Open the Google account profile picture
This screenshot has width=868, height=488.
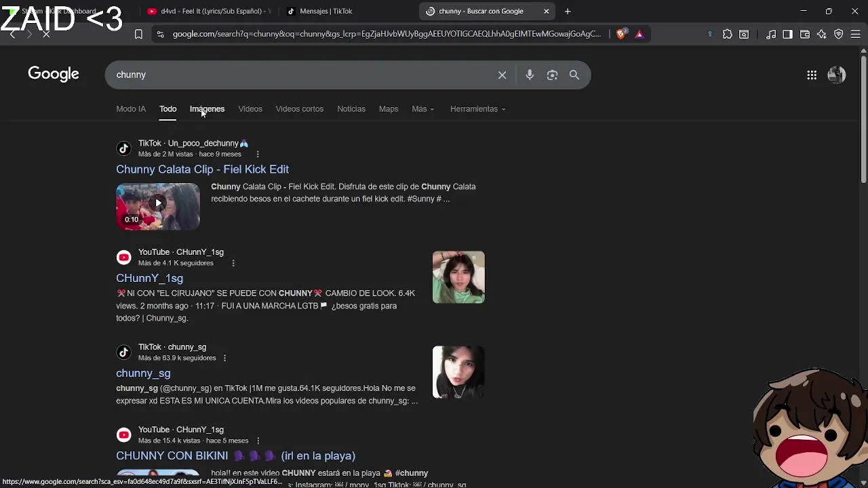pos(837,75)
